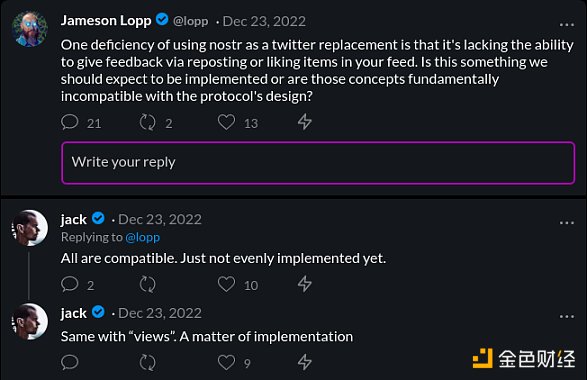The width and height of the screenshot is (587, 380).
Task: Open the @lopp mention link in jack's reply
Action: click(143, 237)
